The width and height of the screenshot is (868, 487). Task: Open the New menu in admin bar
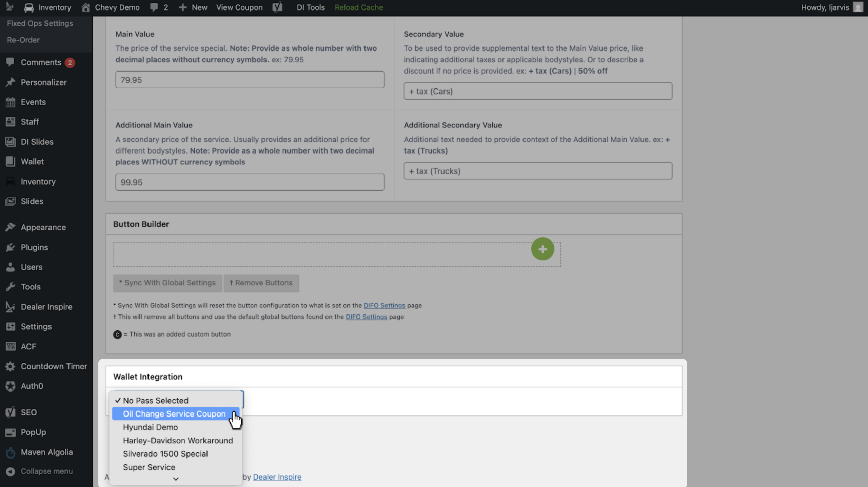pyautogui.click(x=193, y=7)
